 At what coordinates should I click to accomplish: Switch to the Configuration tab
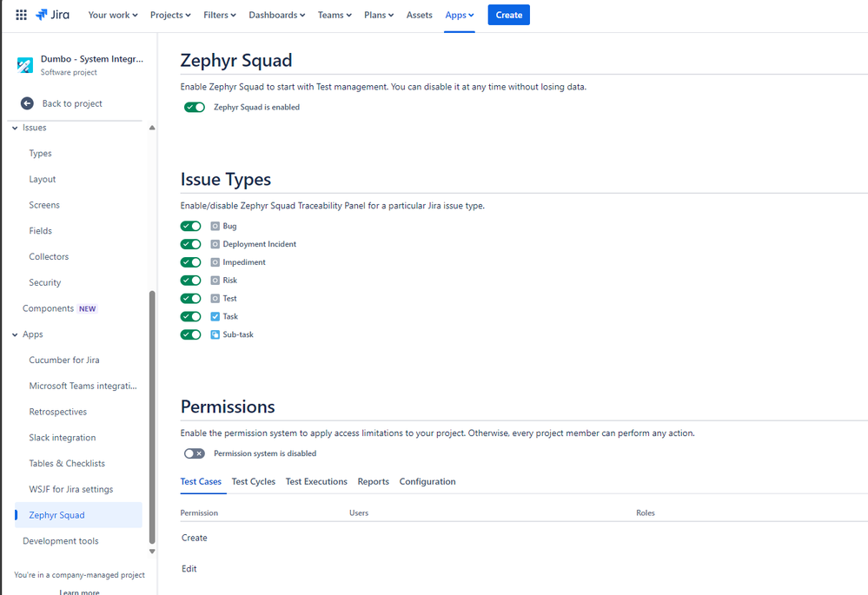[x=427, y=481]
